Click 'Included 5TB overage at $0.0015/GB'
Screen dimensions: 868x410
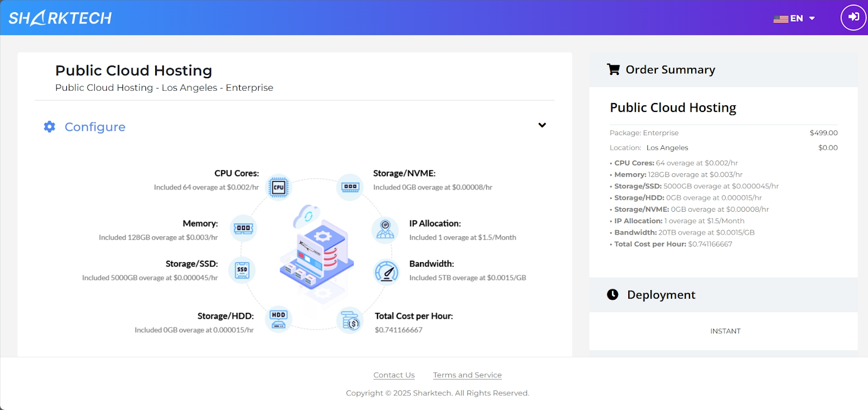coord(468,277)
